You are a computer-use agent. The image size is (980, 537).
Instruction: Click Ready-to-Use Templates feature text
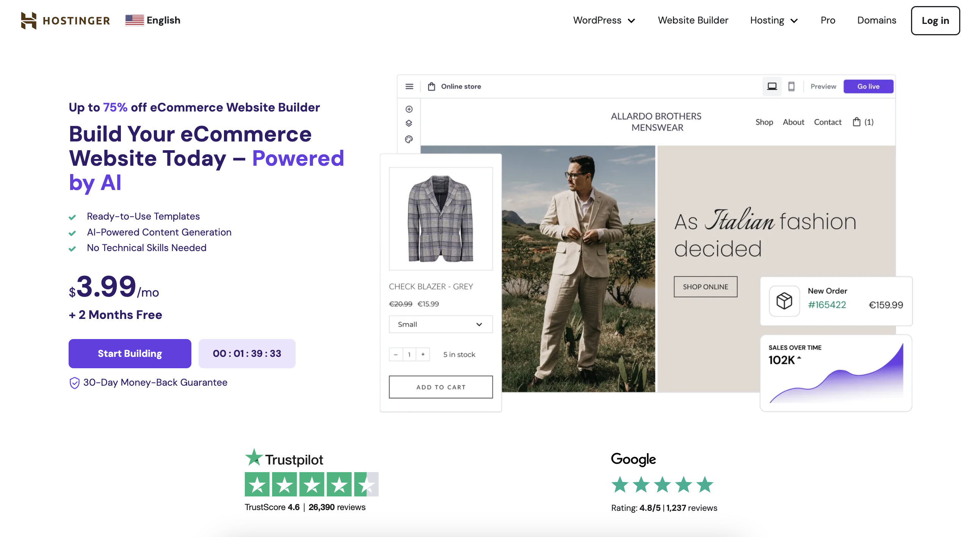coord(143,216)
